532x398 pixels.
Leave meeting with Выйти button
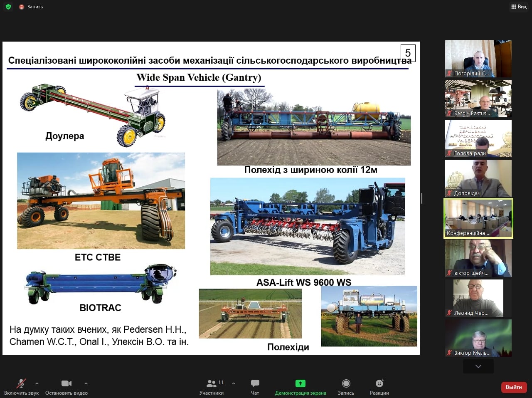point(514,387)
